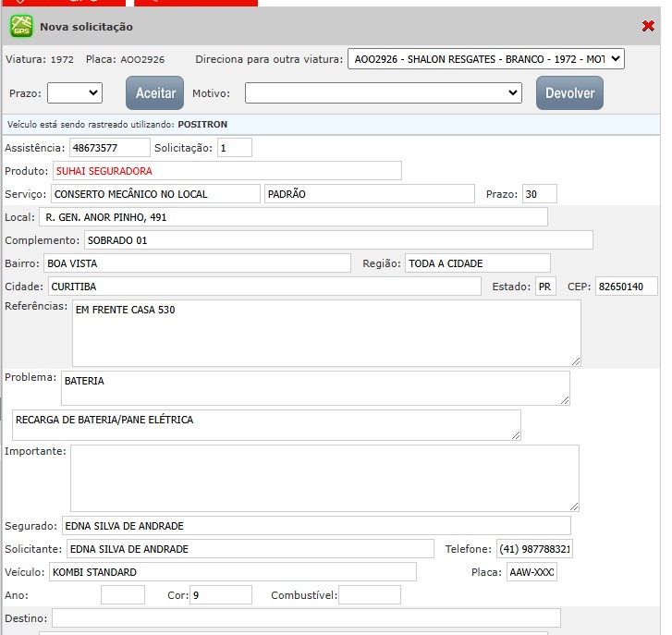Click the CEP input field

[x=626, y=287]
